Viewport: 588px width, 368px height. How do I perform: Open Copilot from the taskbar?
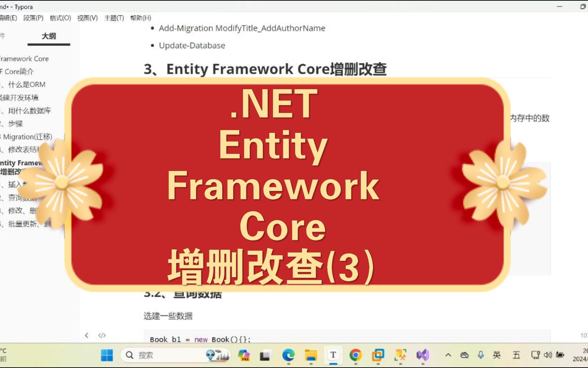(244, 355)
